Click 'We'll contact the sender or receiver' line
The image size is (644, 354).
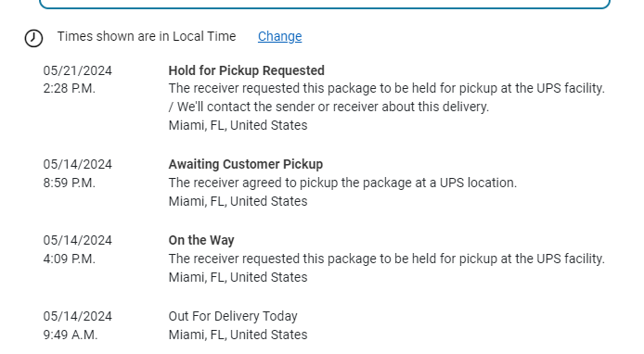[x=328, y=107]
